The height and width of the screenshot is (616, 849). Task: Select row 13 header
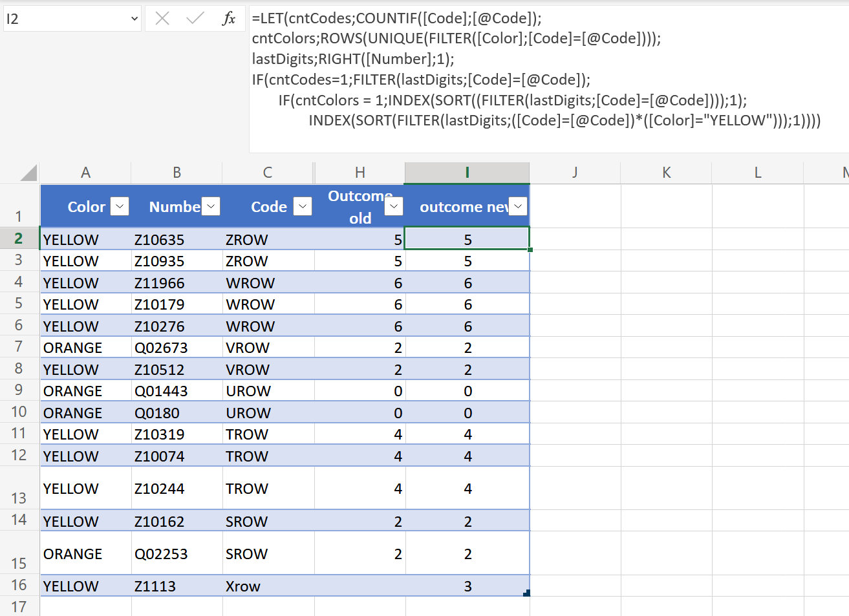(19, 488)
